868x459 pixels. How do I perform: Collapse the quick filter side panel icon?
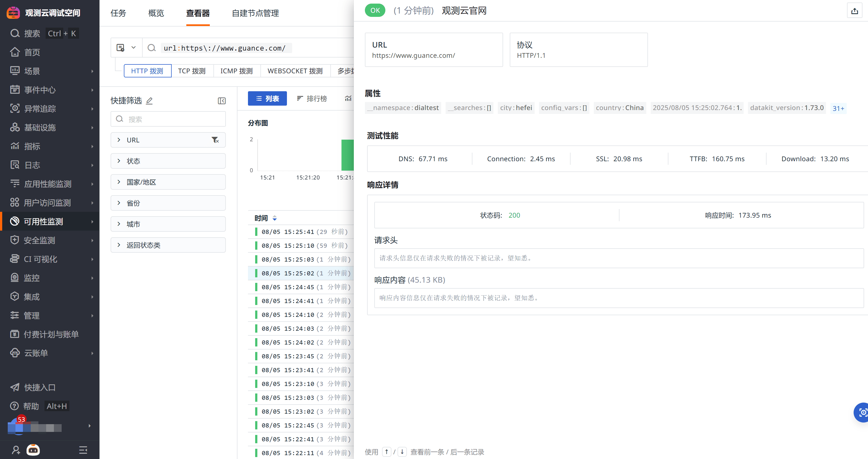[221, 101]
